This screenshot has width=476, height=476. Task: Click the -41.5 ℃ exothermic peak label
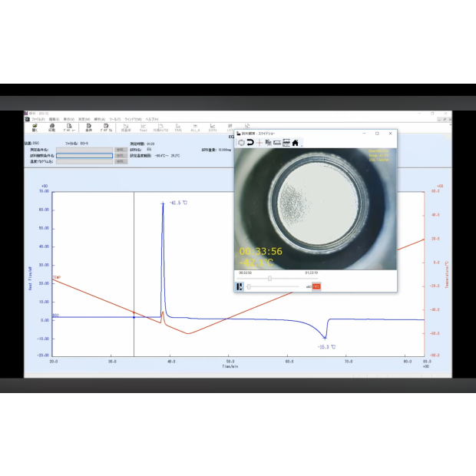click(178, 203)
